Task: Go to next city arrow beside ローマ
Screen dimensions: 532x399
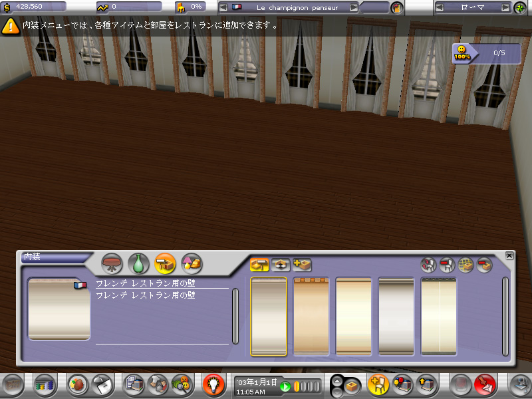Action: [505, 7]
